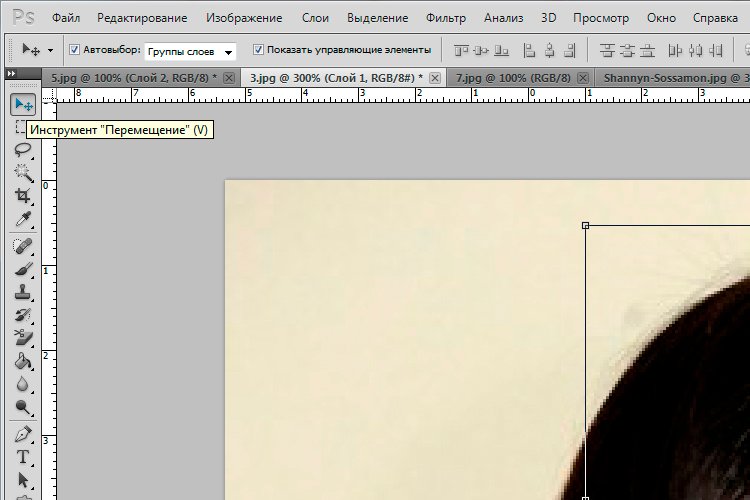The width and height of the screenshot is (750, 500).
Task: Choose the Pen tool
Action: click(x=23, y=434)
